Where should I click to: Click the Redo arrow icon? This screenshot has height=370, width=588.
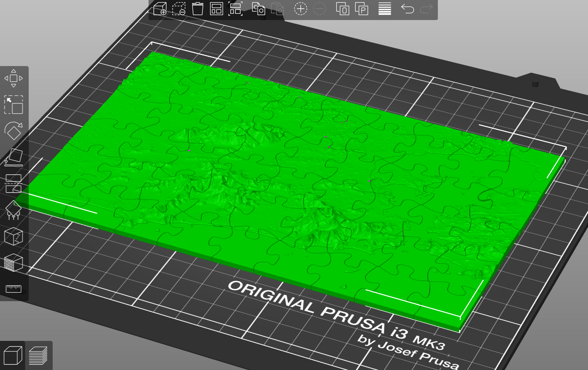426,9
